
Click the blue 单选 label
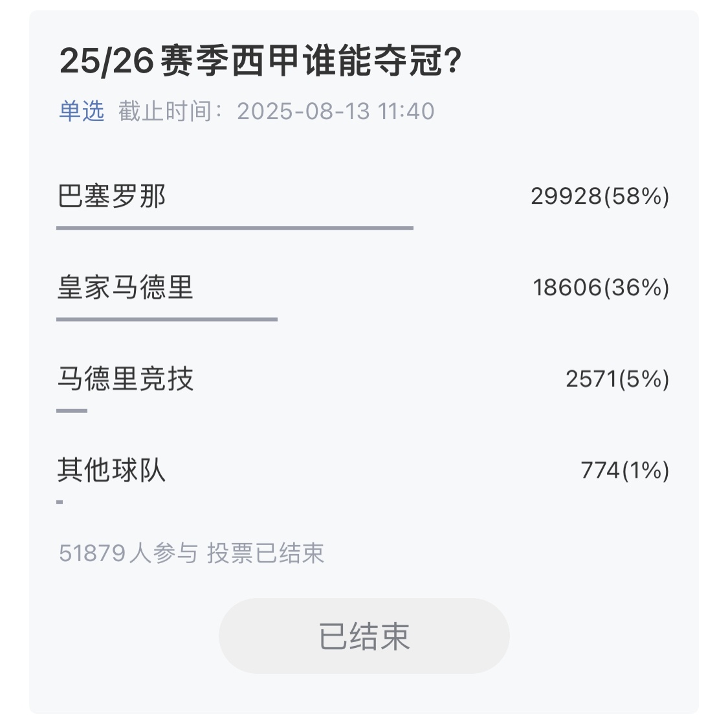(82, 111)
